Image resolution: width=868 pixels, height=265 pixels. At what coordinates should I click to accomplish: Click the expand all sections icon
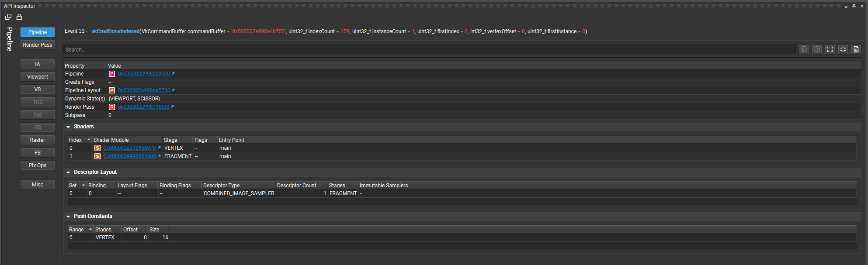[x=830, y=49]
